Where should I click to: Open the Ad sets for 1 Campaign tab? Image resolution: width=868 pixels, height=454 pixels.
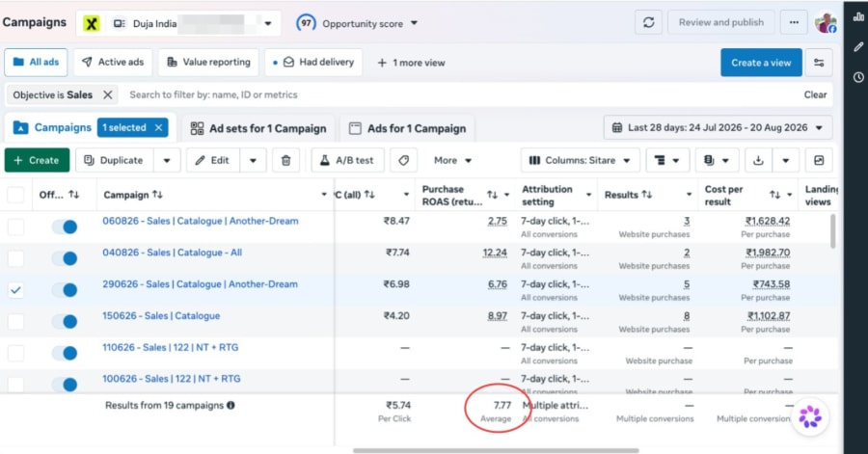click(x=258, y=128)
